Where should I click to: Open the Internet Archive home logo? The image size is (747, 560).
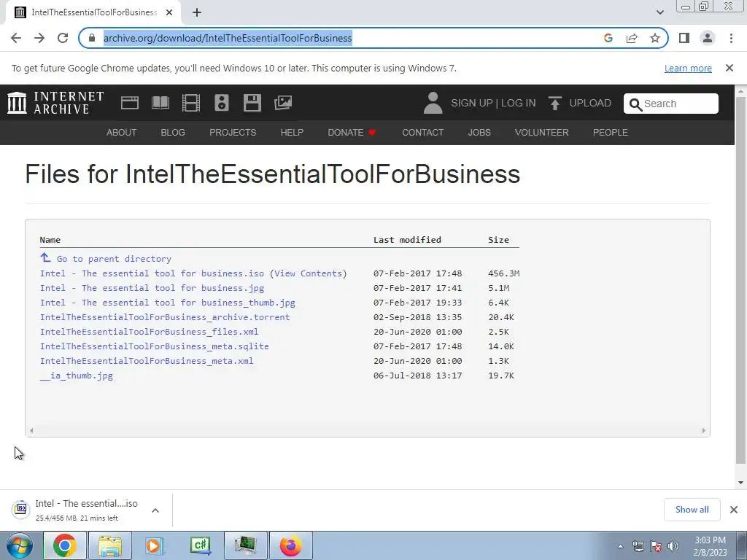click(55, 103)
